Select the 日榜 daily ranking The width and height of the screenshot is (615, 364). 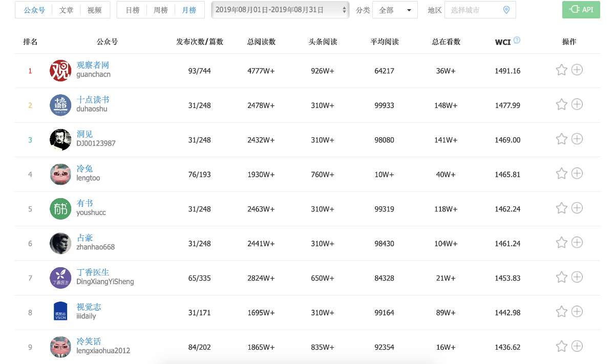tap(132, 10)
